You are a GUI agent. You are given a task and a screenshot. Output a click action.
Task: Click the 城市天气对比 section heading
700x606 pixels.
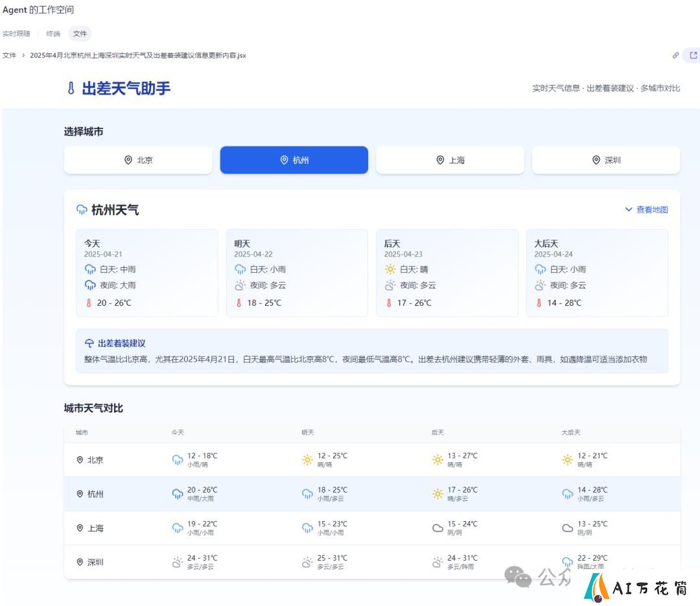[x=93, y=408]
